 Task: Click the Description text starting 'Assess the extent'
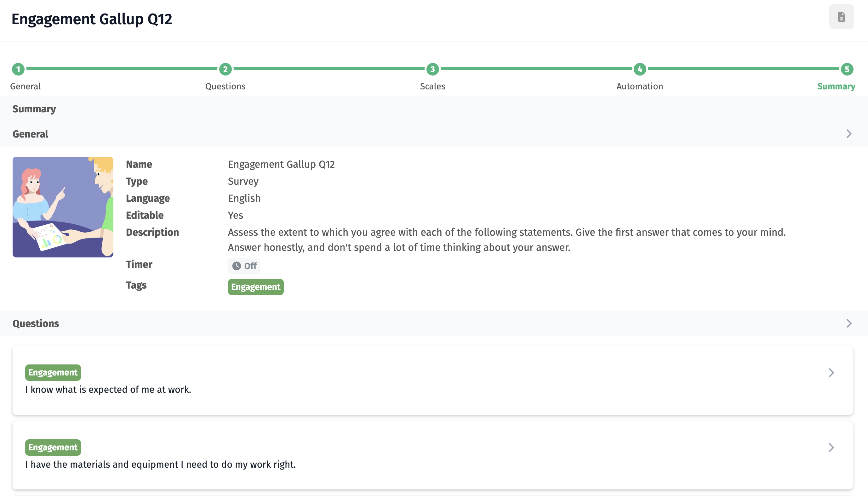coord(507,240)
